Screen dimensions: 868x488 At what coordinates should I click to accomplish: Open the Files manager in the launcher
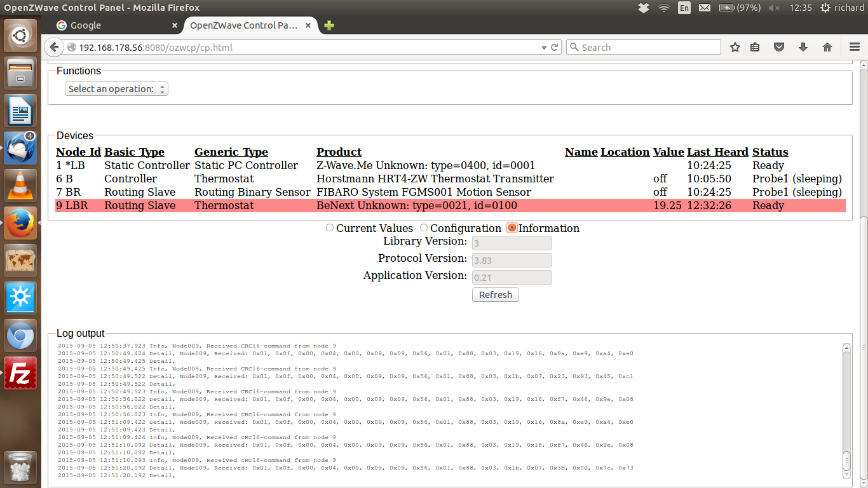coord(20,73)
